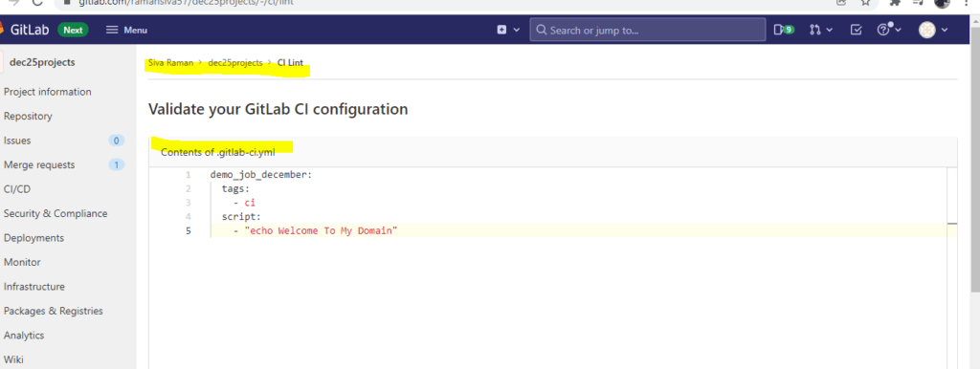Open Project information in sidebar
The image size is (980, 369).
tap(48, 92)
